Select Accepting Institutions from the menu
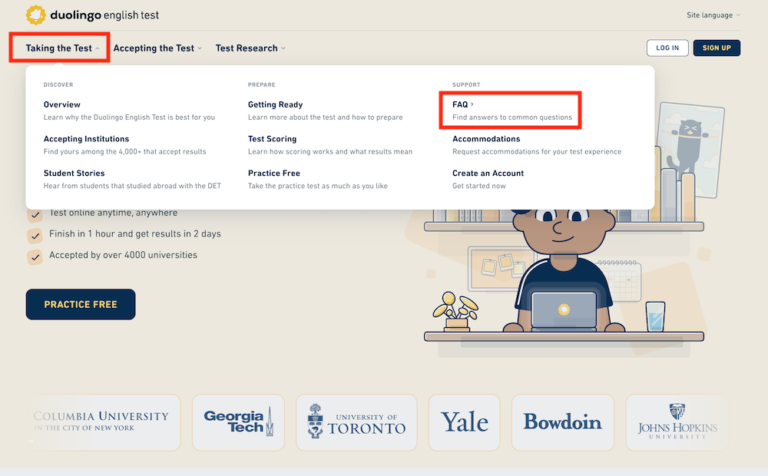 86,139
